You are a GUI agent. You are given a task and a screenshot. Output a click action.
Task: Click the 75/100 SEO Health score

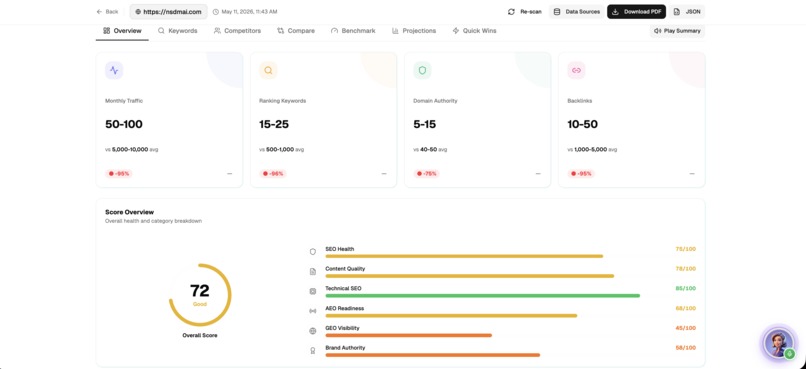(x=686, y=249)
